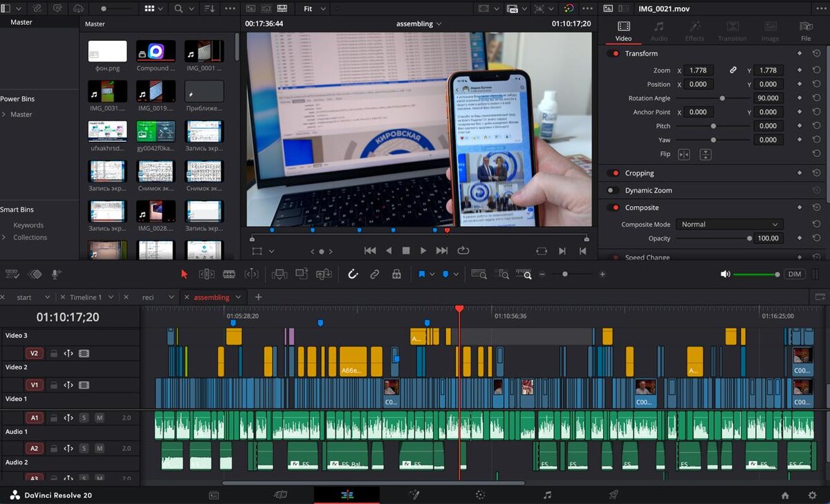The height and width of the screenshot is (504, 830).
Task: Open the Effects tab in Inspector
Action: [694, 30]
